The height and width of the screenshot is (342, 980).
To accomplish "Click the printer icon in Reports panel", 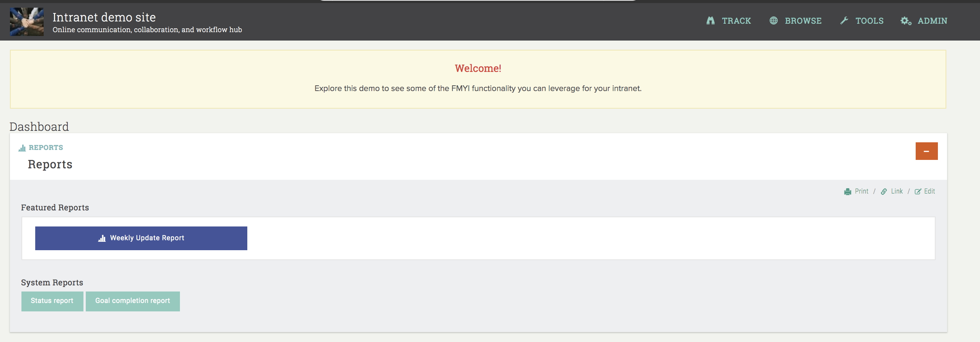I will [848, 192].
